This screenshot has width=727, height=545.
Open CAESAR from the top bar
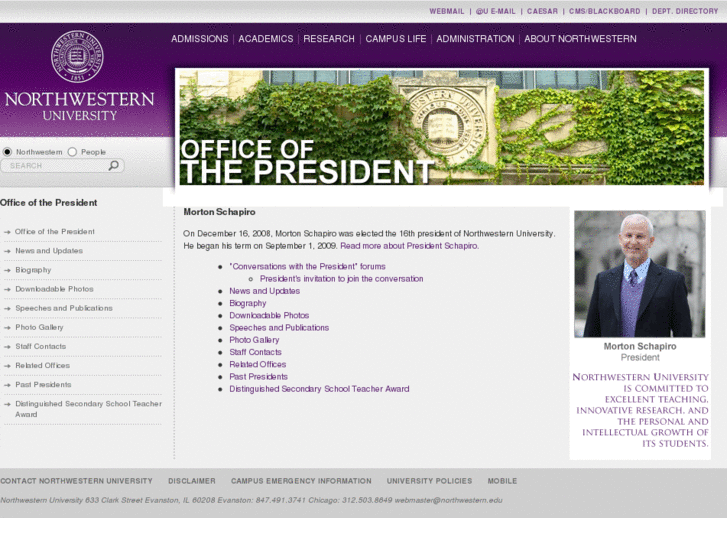coord(542,11)
